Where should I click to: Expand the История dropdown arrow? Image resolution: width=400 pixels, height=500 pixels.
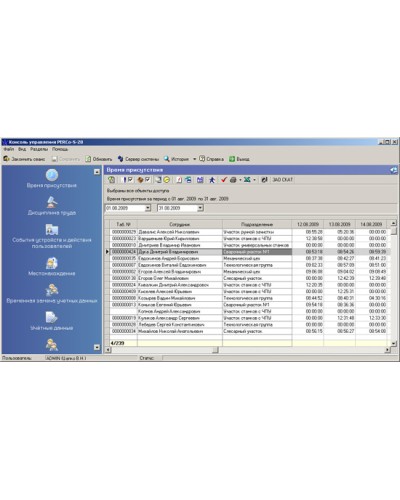pyautogui.click(x=194, y=159)
